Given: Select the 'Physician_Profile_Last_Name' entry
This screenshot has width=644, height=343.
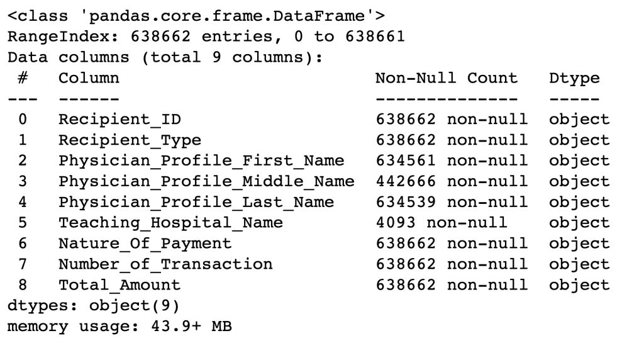Looking at the screenshot, I should (196, 202).
